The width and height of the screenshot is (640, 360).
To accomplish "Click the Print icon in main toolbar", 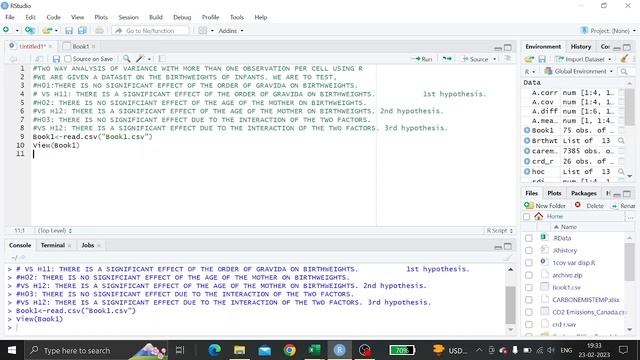I will [x=99, y=31].
